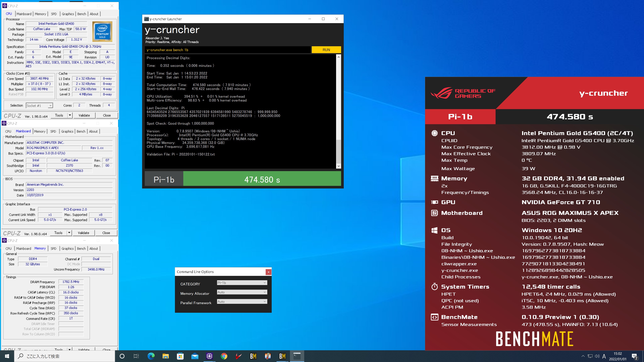Open the thermometer monitoring app on taskbar
Screen dimensions: 644x362
click(x=268, y=356)
